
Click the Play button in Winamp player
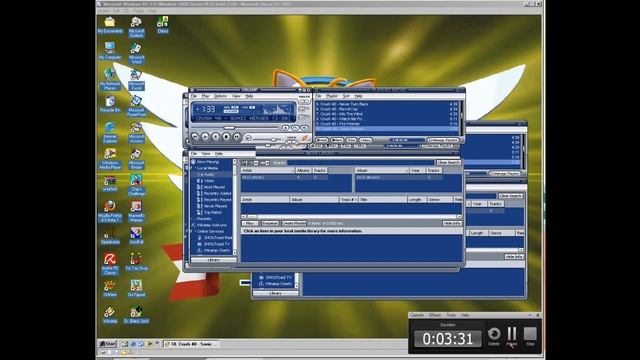pos(205,136)
